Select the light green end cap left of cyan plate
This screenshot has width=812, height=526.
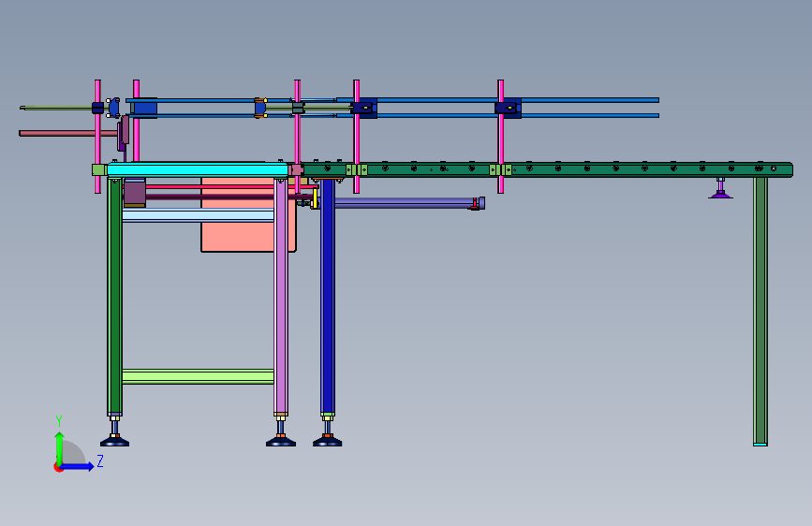(x=99, y=169)
